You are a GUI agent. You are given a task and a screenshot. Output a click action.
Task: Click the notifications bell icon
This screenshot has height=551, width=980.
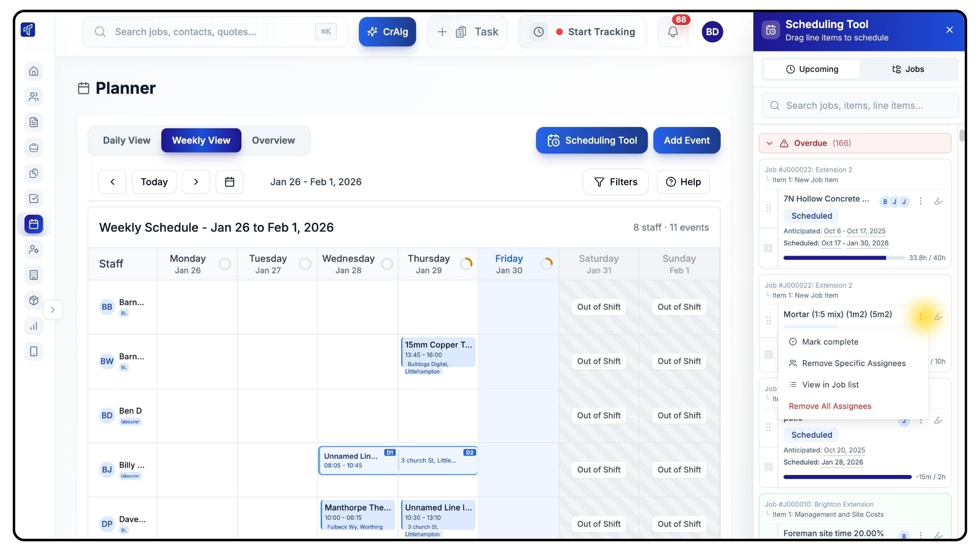click(x=673, y=32)
